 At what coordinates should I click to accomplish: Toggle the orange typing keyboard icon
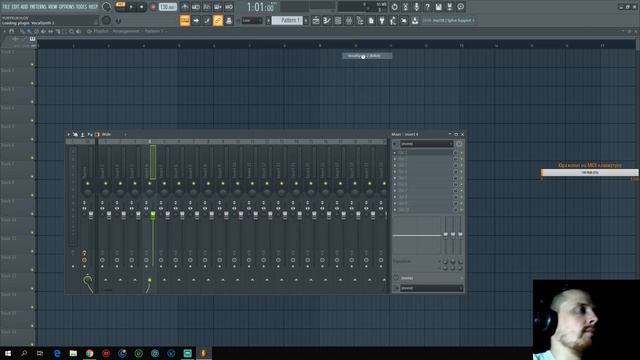pyautogui.click(x=185, y=20)
